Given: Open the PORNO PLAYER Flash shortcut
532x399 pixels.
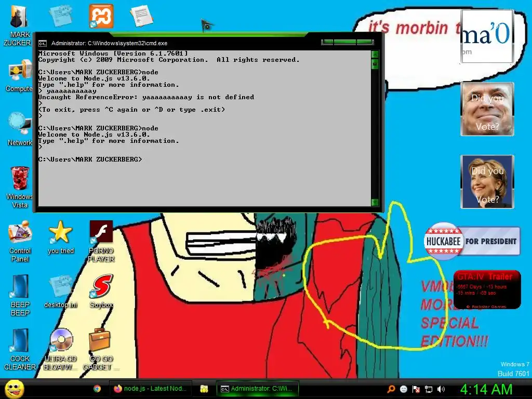Looking at the screenshot, I should tap(101, 241).
